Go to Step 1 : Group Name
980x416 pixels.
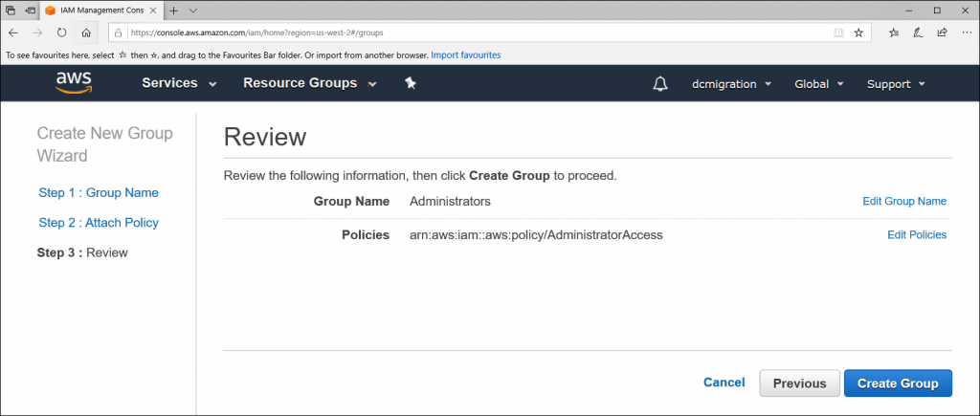tap(99, 192)
